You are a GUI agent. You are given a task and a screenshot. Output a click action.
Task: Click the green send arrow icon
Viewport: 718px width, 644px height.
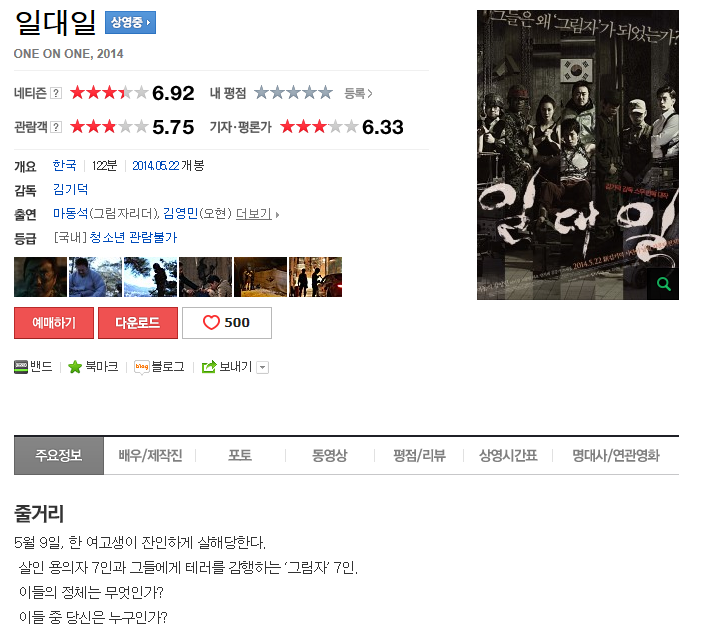point(209,366)
